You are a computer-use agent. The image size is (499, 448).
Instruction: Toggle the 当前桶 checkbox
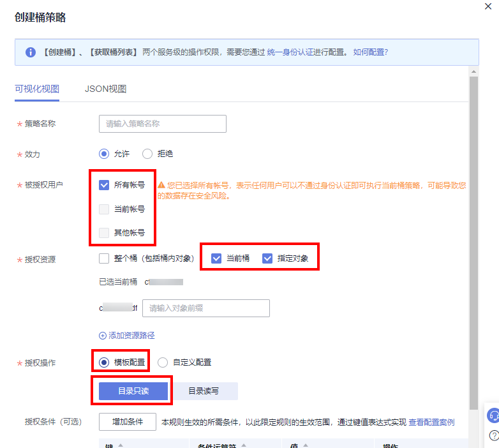point(216,258)
